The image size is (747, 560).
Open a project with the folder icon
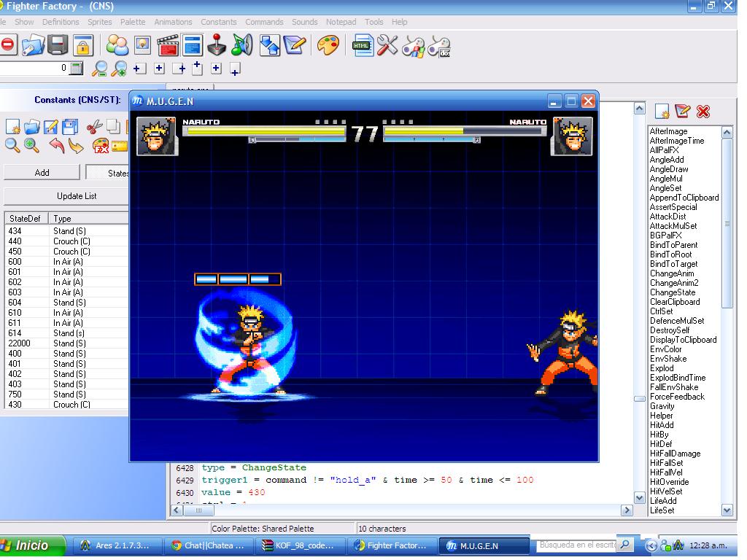33,45
